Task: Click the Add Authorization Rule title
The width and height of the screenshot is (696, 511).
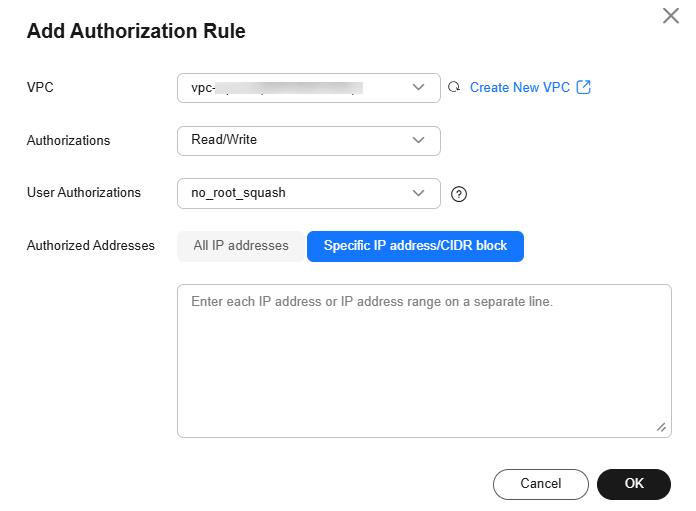Action: pyautogui.click(x=136, y=31)
